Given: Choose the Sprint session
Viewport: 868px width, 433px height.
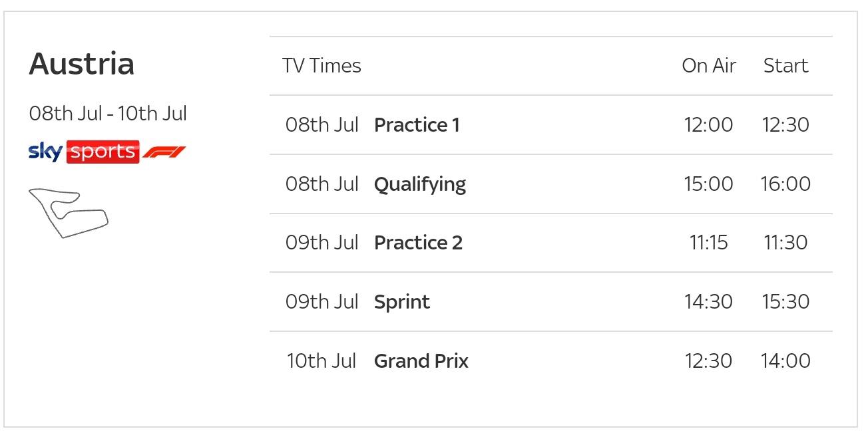Looking at the screenshot, I should [402, 302].
